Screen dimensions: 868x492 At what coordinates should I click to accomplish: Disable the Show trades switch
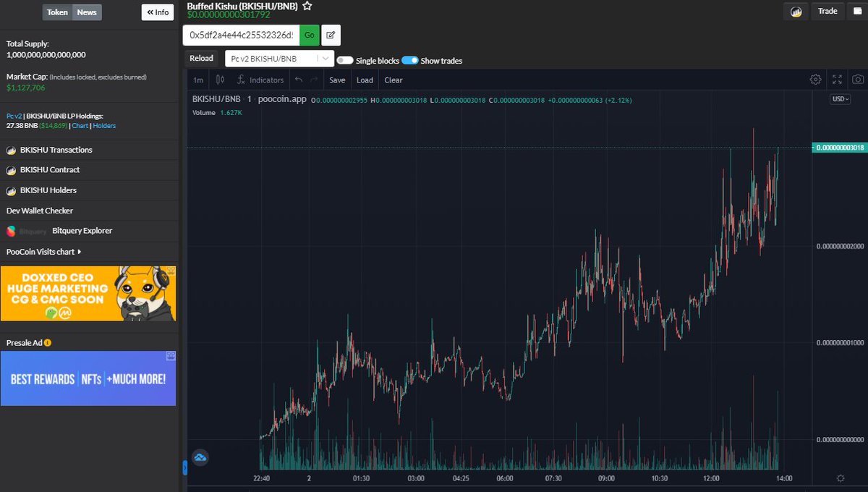tap(410, 61)
